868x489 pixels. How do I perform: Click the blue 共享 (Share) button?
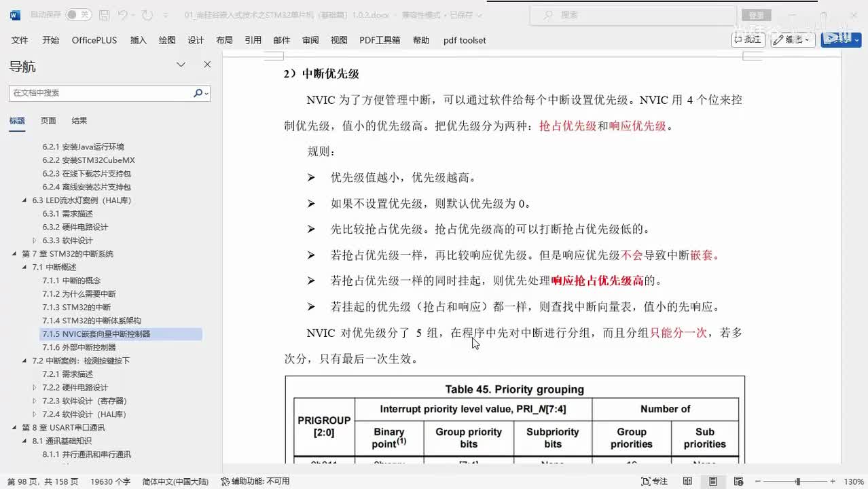(841, 39)
